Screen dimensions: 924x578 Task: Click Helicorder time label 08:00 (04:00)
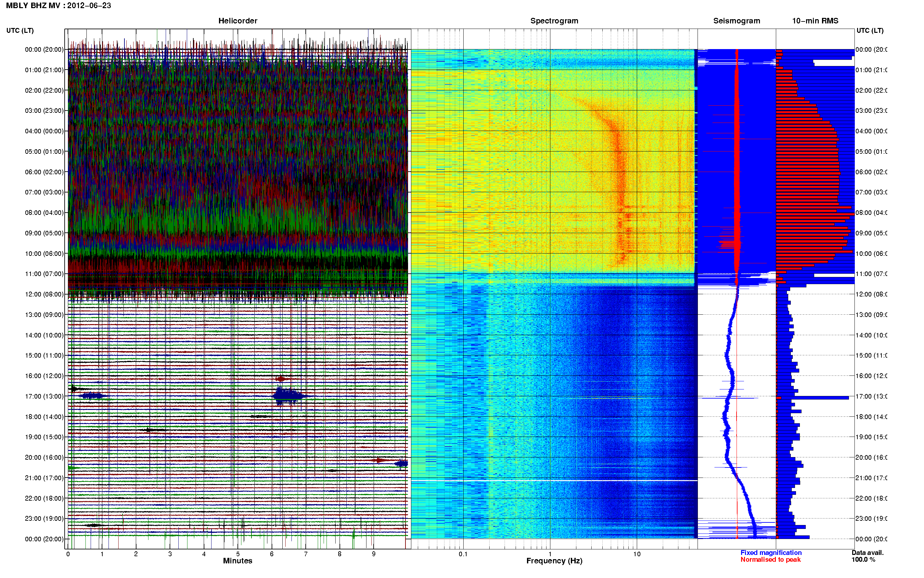click(44, 213)
